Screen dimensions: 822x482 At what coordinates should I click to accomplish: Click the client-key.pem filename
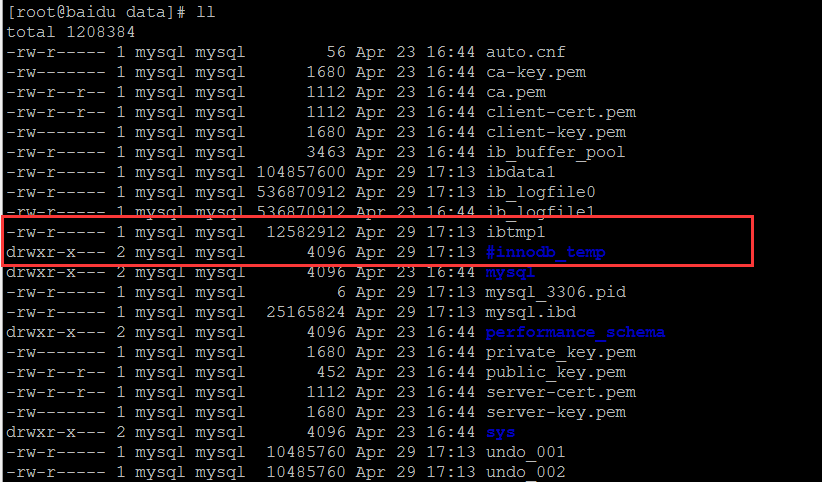pos(556,132)
